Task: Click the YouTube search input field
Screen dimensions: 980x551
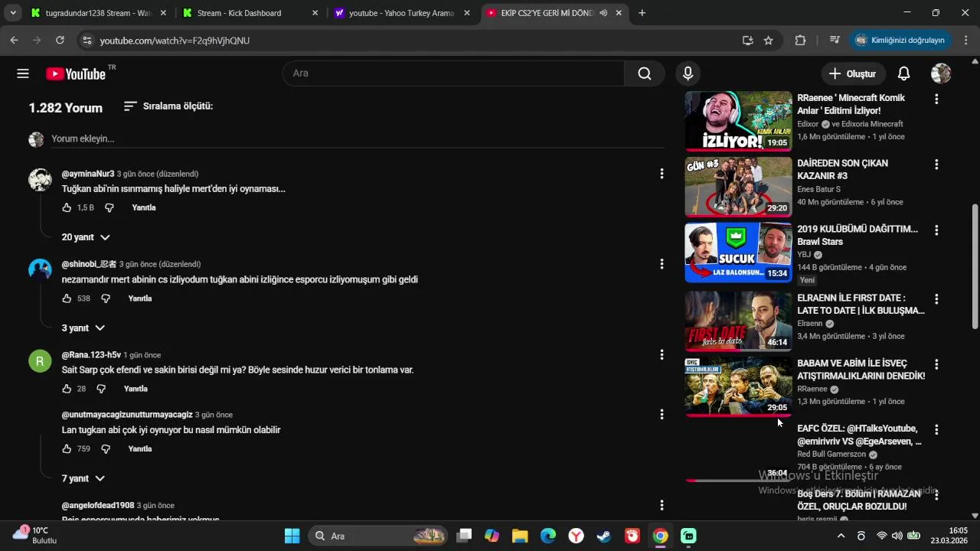Action: 453,73
